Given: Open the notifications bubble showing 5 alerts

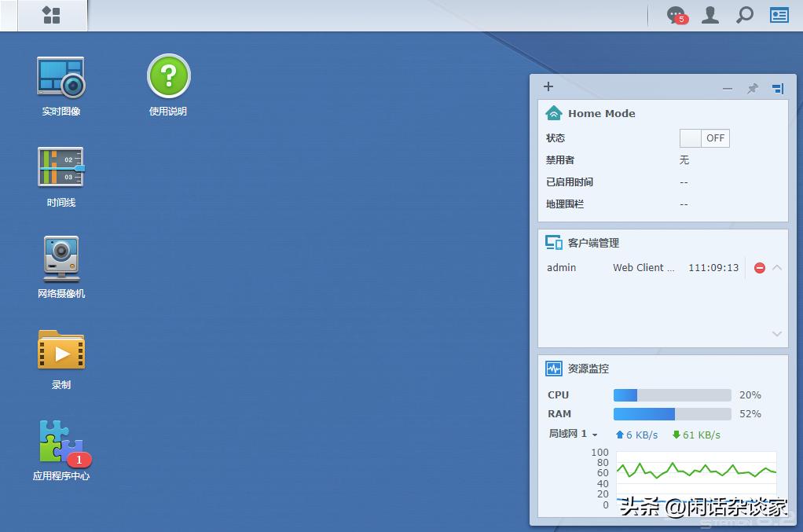Looking at the screenshot, I should tap(674, 15).
